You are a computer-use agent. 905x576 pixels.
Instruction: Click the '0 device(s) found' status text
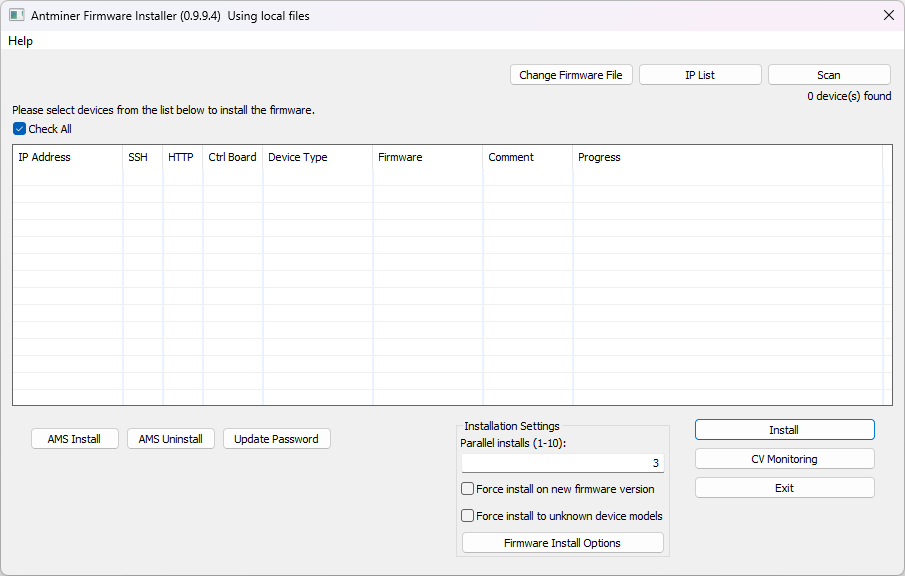click(x=849, y=96)
